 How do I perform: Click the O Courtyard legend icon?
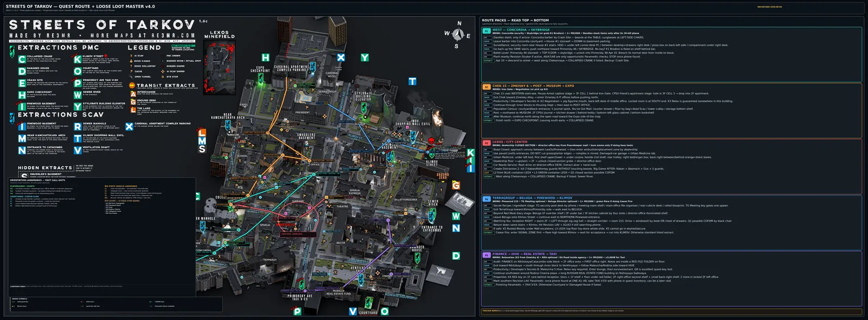pos(78,71)
